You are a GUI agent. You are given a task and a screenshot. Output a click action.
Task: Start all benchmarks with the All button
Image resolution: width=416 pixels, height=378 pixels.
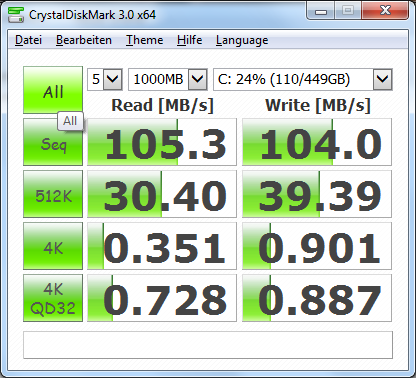(53, 90)
